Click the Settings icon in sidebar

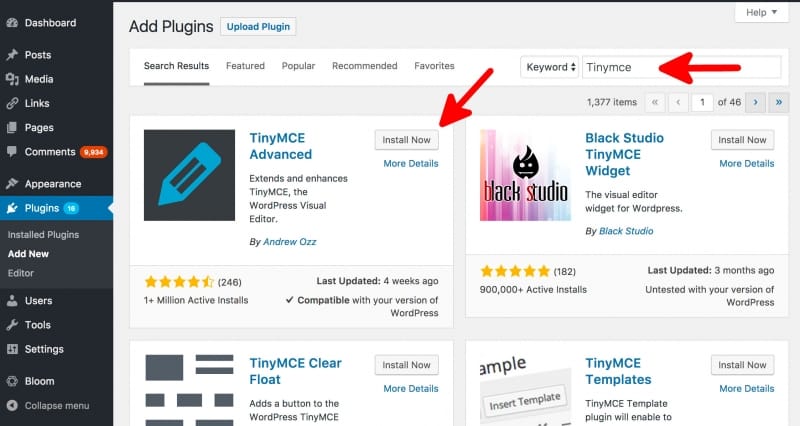tap(11, 349)
